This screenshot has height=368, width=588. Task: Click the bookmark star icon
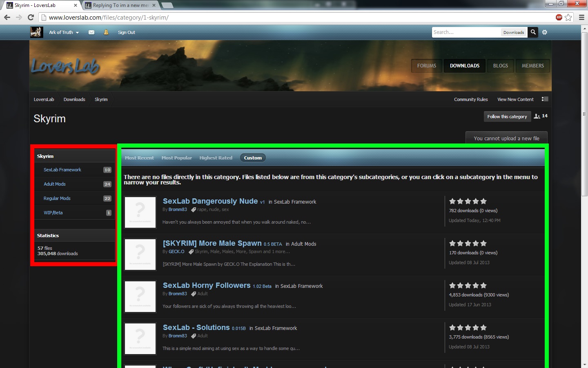coord(568,17)
